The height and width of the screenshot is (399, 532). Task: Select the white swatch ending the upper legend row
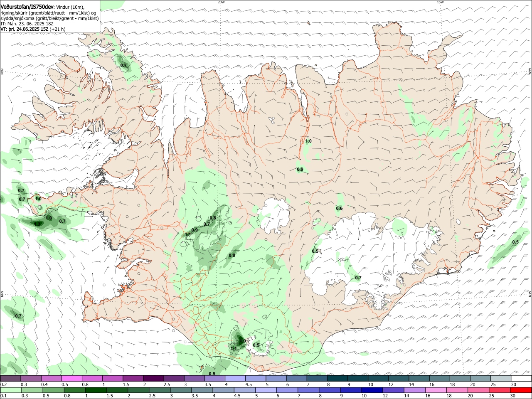[x=521, y=379]
